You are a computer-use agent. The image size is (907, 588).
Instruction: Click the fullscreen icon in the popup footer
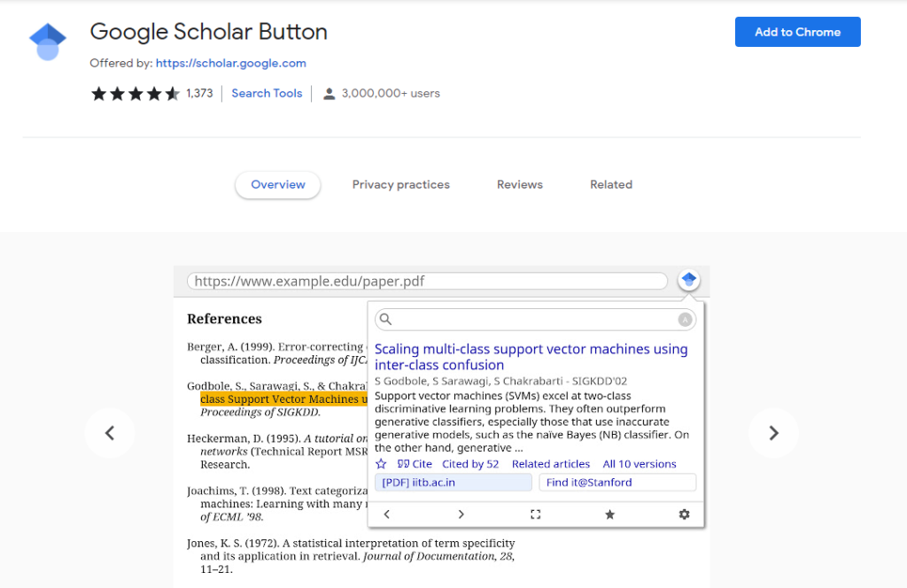[535, 514]
